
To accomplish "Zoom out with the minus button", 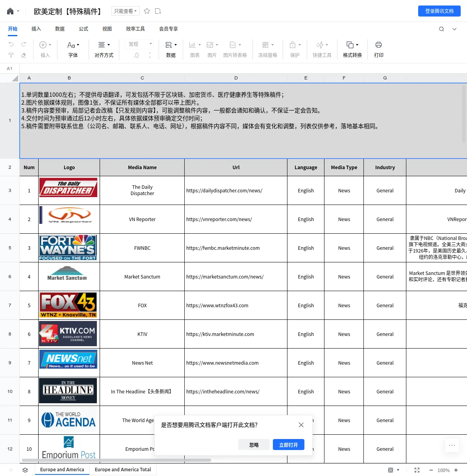I will (x=431, y=470).
